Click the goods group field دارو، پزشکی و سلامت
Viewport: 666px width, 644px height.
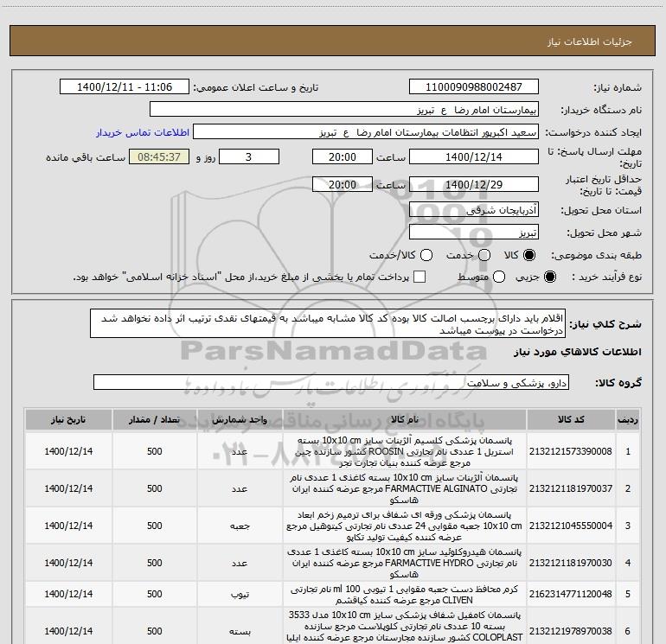click(331, 382)
